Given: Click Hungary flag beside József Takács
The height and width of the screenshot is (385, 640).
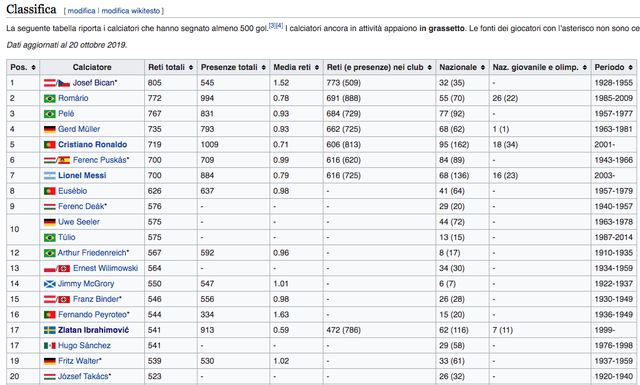Looking at the screenshot, I should coord(49,376).
